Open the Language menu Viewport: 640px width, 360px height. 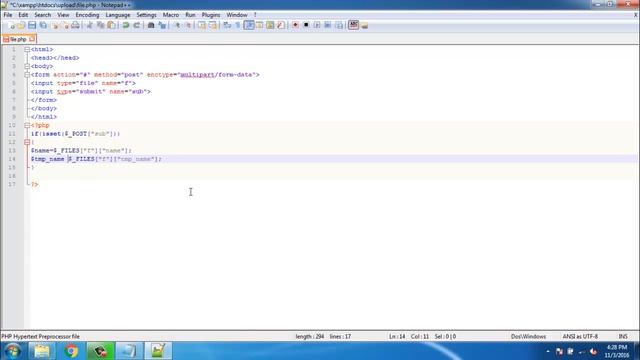click(x=118, y=15)
